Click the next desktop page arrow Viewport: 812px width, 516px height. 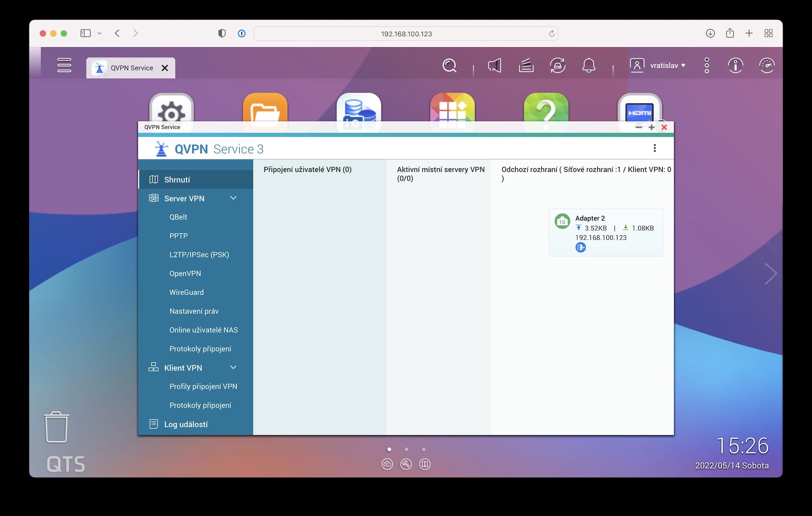771,273
